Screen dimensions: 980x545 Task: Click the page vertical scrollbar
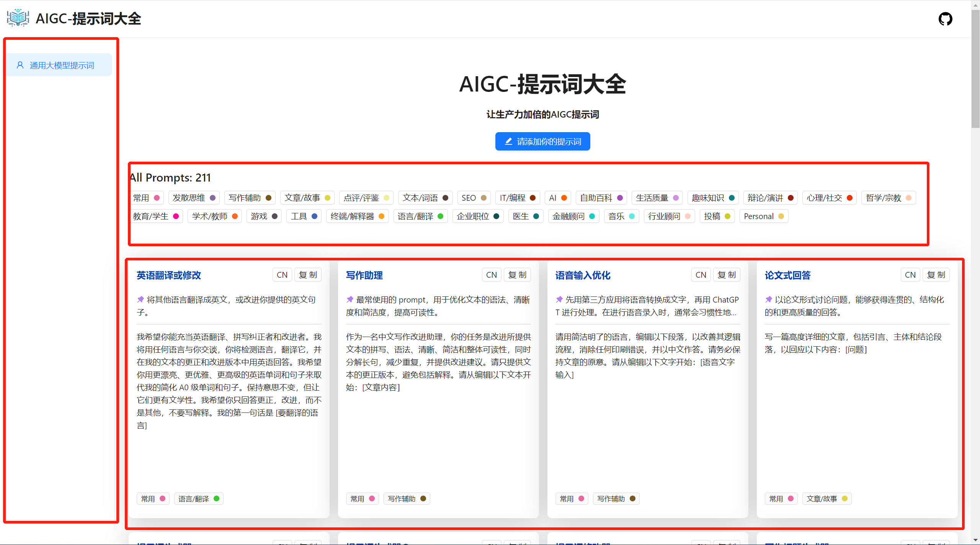click(975, 69)
